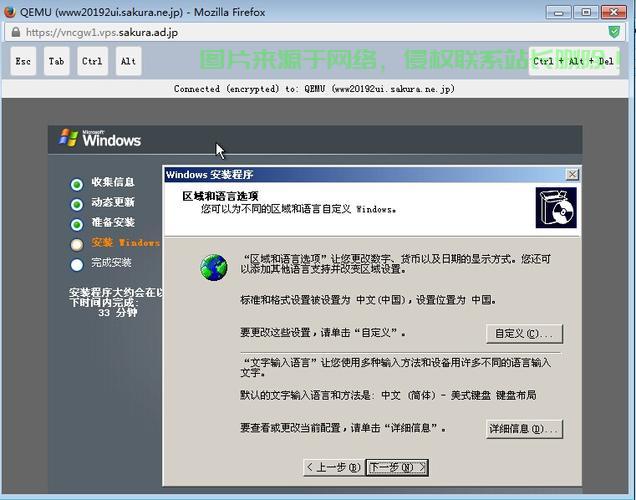Click the globe icon for regional options
Screen dimensions: 636x500
coord(213,267)
